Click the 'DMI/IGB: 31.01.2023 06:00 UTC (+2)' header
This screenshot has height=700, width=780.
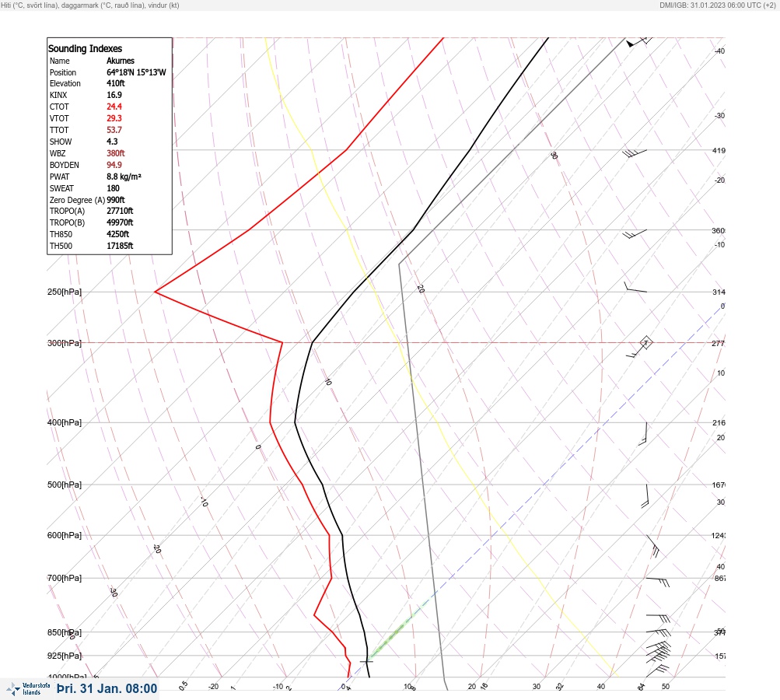718,5
